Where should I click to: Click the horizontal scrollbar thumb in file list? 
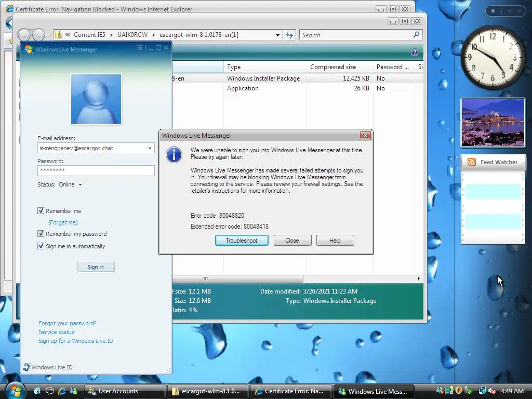coord(237,278)
